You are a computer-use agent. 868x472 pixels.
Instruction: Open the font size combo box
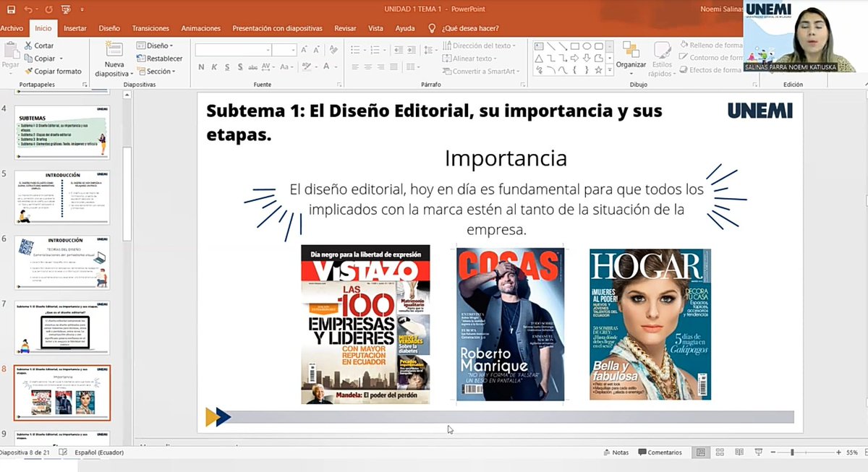[x=284, y=50]
